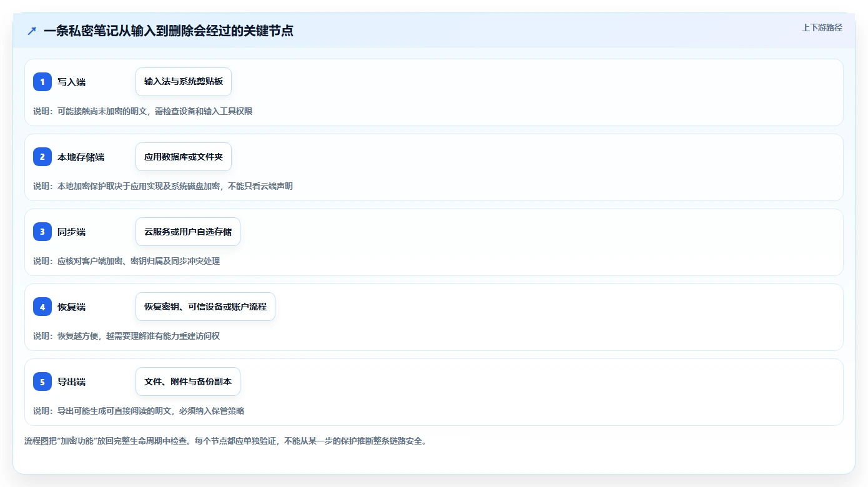
Task: Click the title 一条私密笔记从输入到删除会经过的关键节点
Action: point(169,31)
